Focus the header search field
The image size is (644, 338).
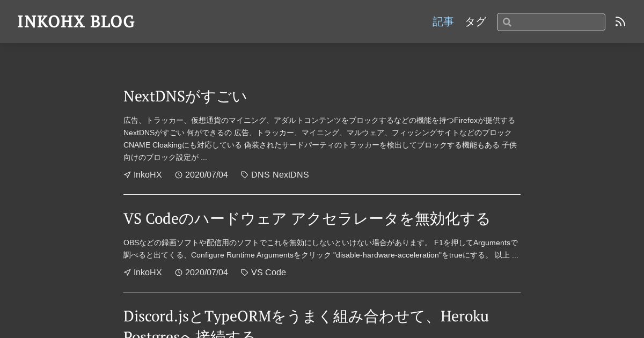tap(551, 22)
